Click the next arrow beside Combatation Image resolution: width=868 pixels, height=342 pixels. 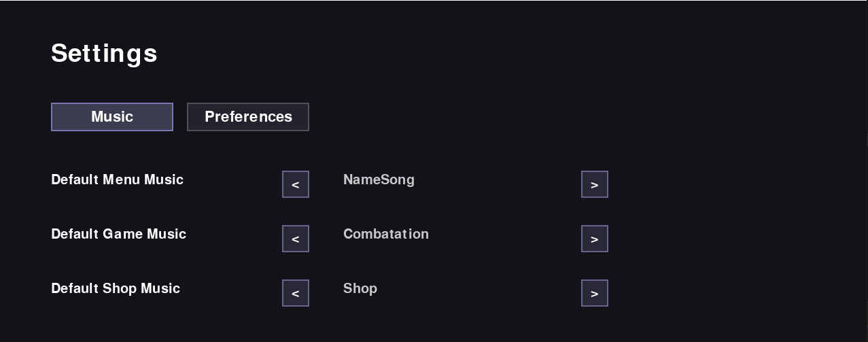[595, 239]
